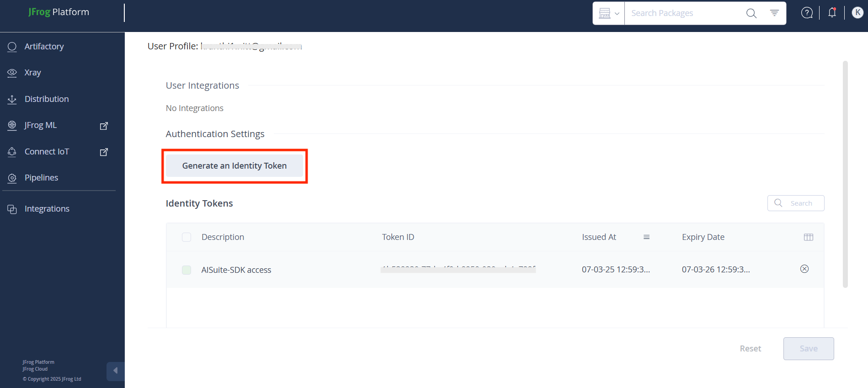Click the external link icon beside JFrog ML
The image size is (868, 388).
pyautogui.click(x=104, y=126)
